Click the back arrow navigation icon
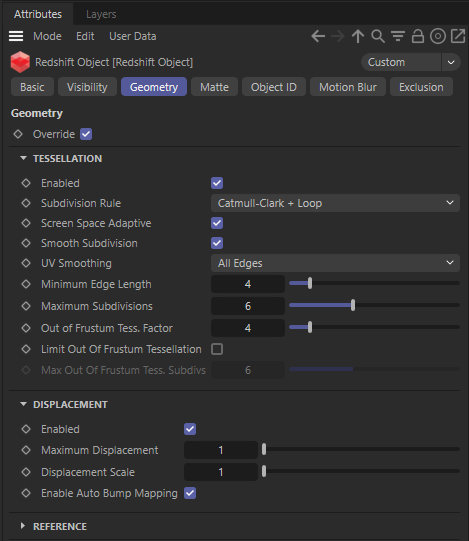 click(x=318, y=36)
